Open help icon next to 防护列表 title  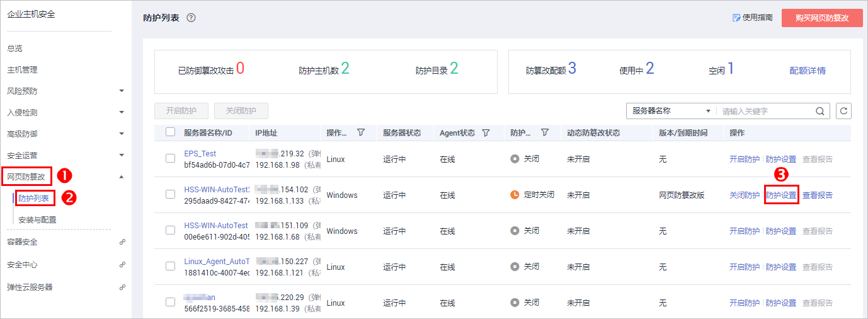point(191,18)
